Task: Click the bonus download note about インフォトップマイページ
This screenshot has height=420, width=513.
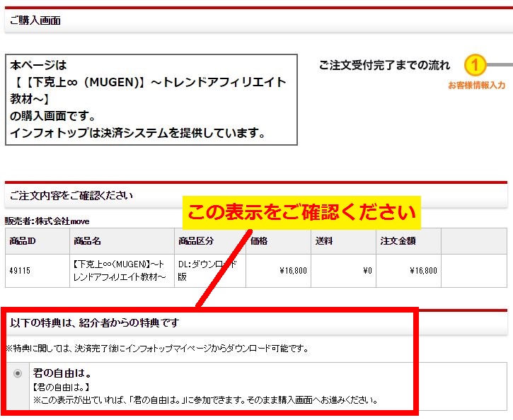Action: point(157,349)
